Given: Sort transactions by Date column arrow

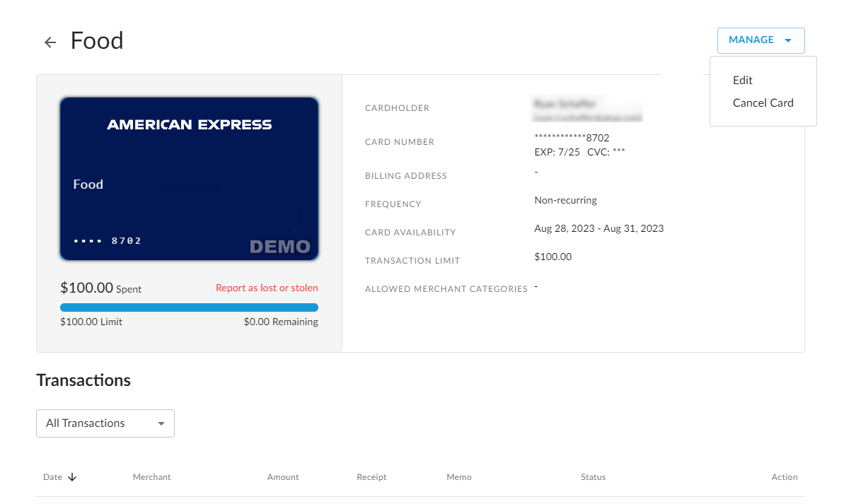Looking at the screenshot, I should (72, 477).
